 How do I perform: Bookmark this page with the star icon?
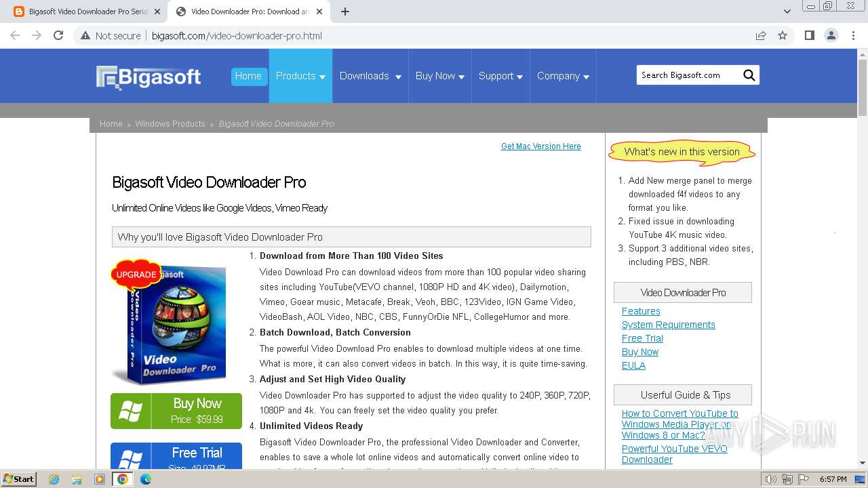[x=783, y=35]
